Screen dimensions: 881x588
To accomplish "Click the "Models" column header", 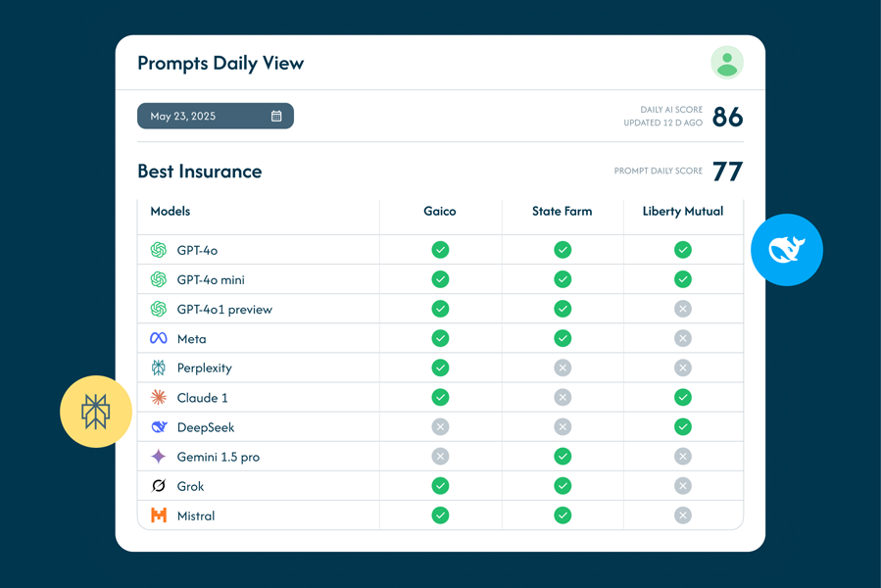I will [x=171, y=212].
